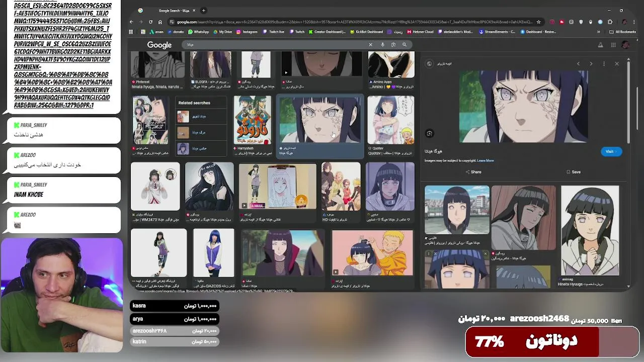
Task: Close the image preview panel
Action: point(617,64)
